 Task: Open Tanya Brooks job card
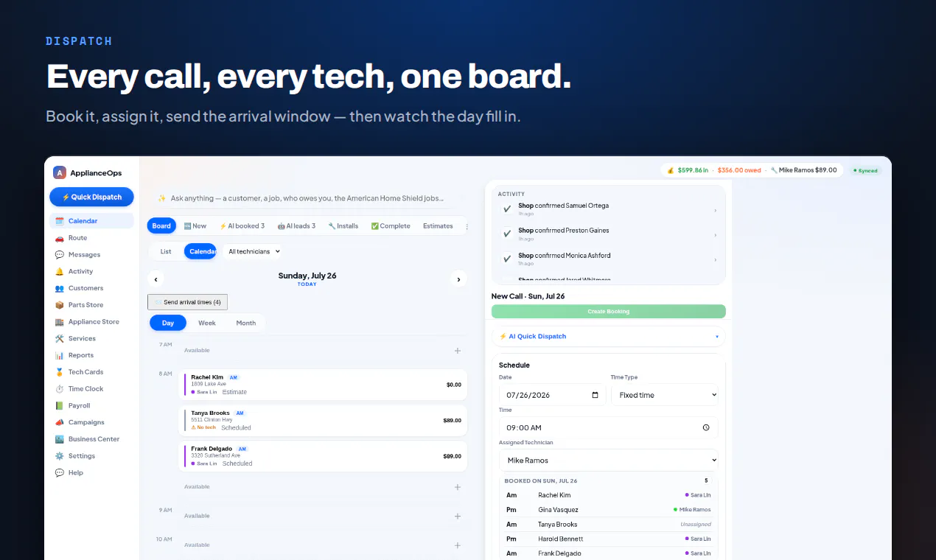click(324, 420)
